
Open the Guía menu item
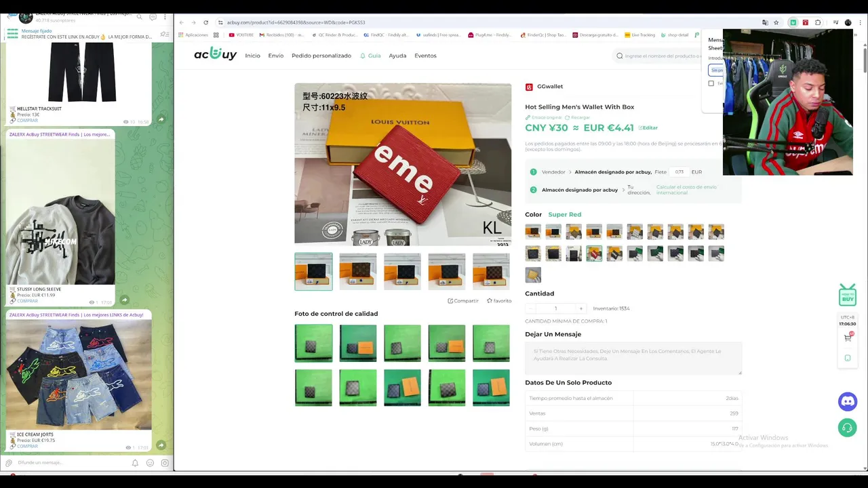coord(370,56)
